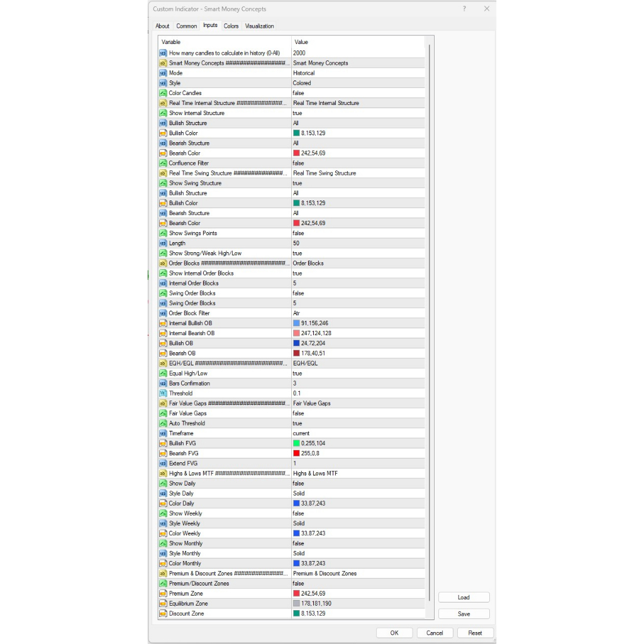Click the integer icon beside 'How many candles to calculate'

163,53
